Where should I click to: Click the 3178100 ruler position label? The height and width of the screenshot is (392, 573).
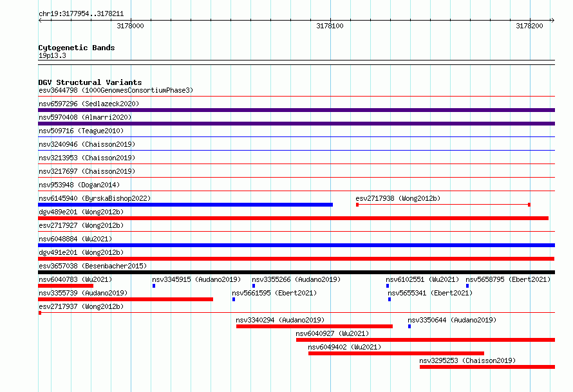tap(330, 26)
